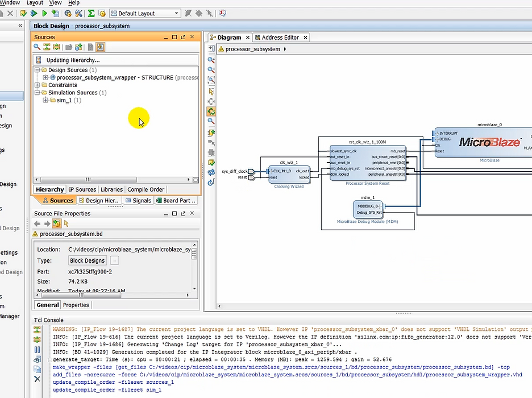
Task: Click the horizontal scrollbar in Source File Properties
Action: pyautogui.click(x=80, y=295)
